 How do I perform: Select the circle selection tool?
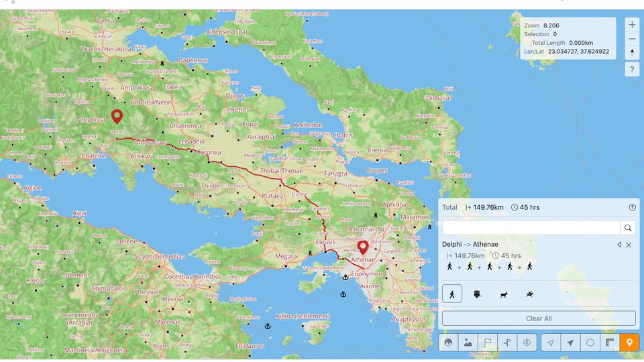coord(590,343)
